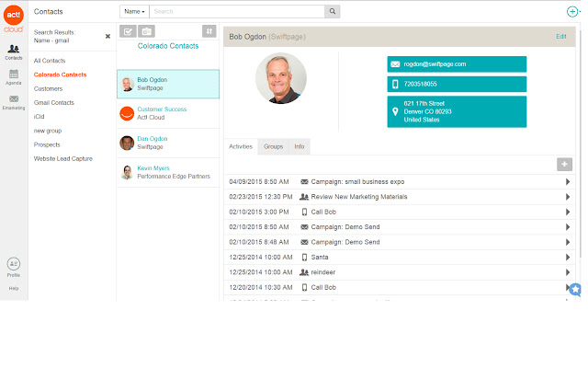
Task: Open the Agenda calendar icon
Action: click(14, 77)
